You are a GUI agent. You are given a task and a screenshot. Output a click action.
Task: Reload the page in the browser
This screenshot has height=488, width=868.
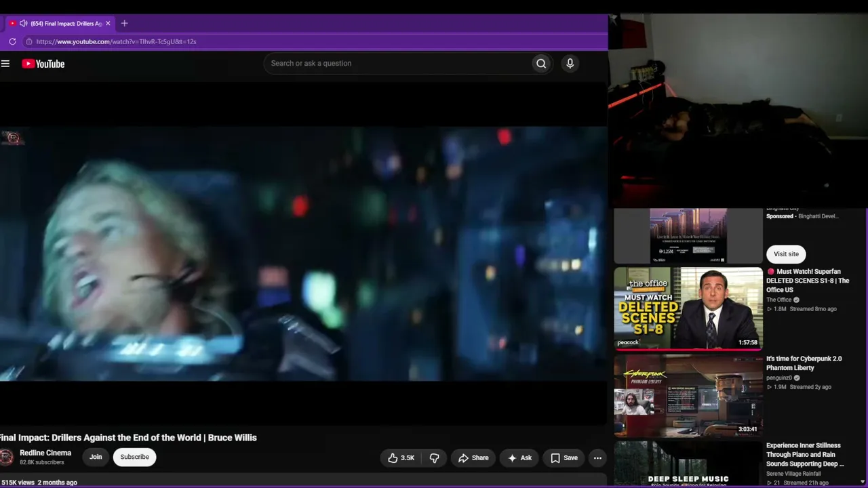12,41
